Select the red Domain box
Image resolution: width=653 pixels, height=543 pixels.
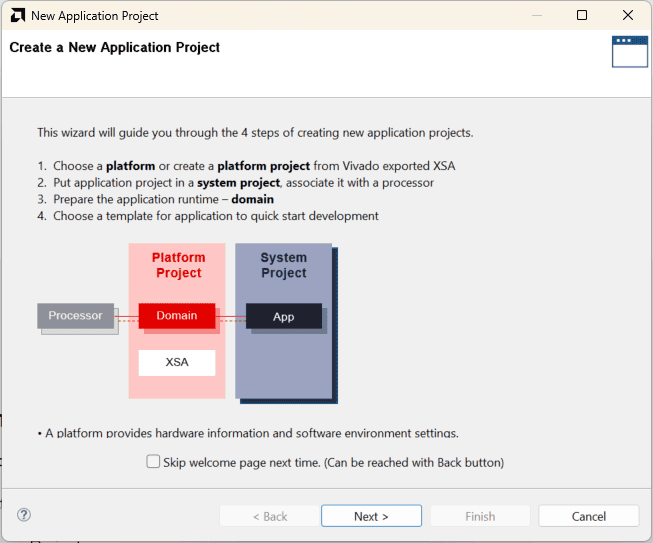coord(177,316)
